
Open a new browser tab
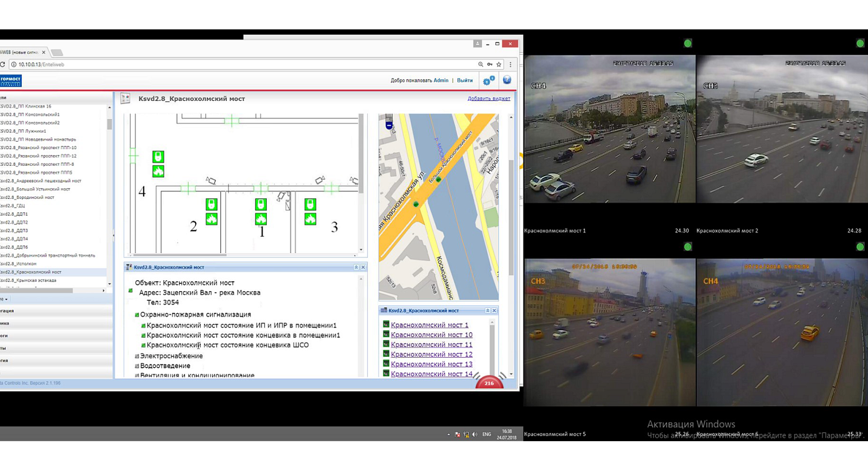coord(57,53)
